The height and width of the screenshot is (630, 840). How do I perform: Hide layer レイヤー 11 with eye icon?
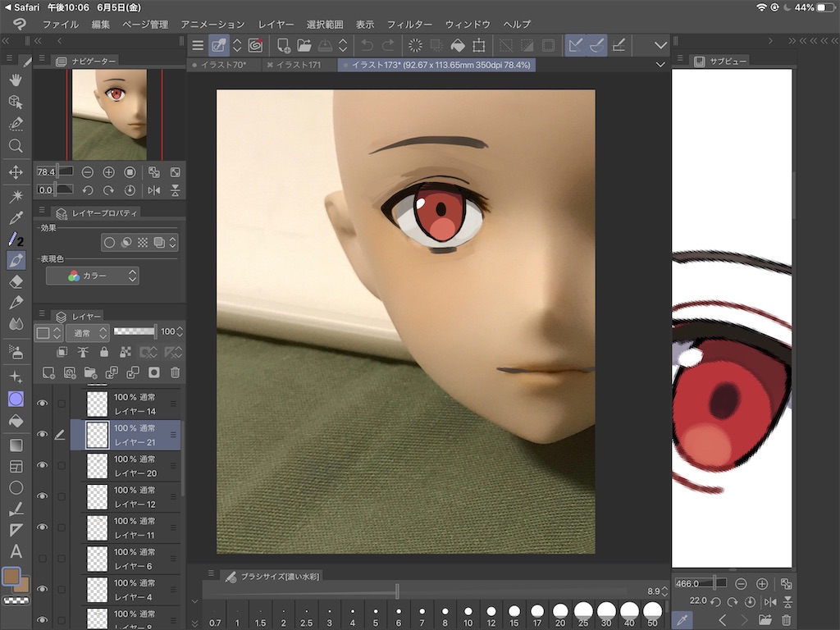tap(42, 527)
